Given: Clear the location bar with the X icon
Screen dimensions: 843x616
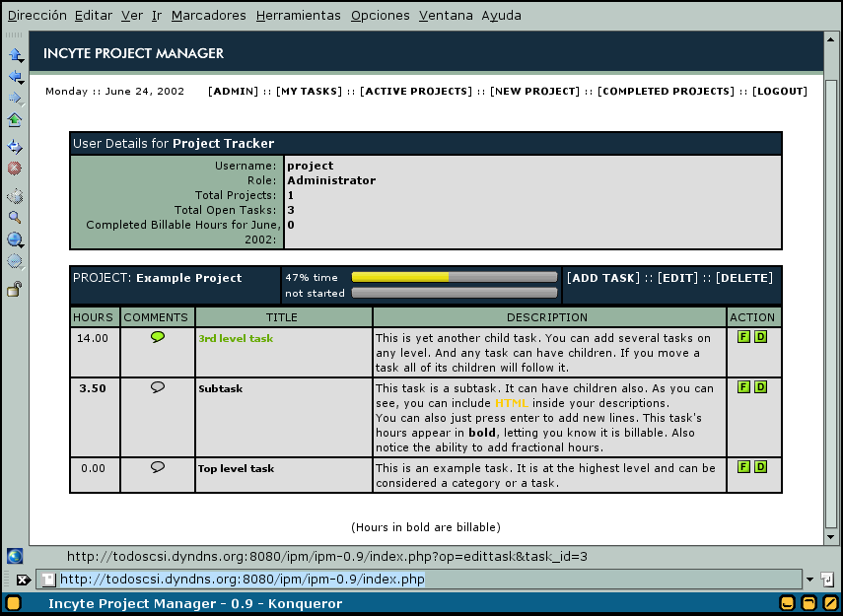Looking at the screenshot, I should (x=23, y=580).
